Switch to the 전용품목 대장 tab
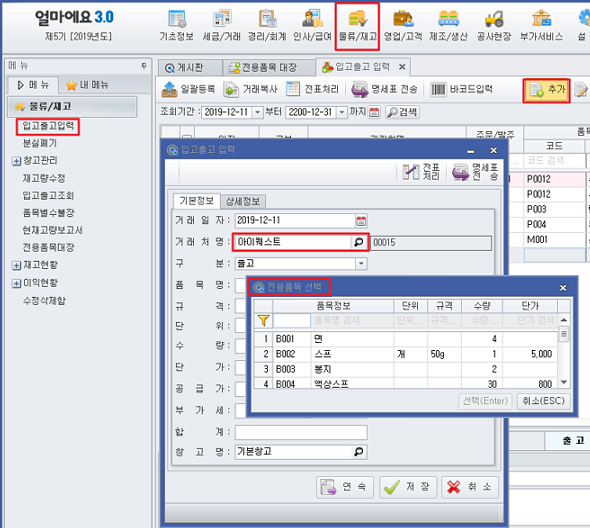 (269, 68)
